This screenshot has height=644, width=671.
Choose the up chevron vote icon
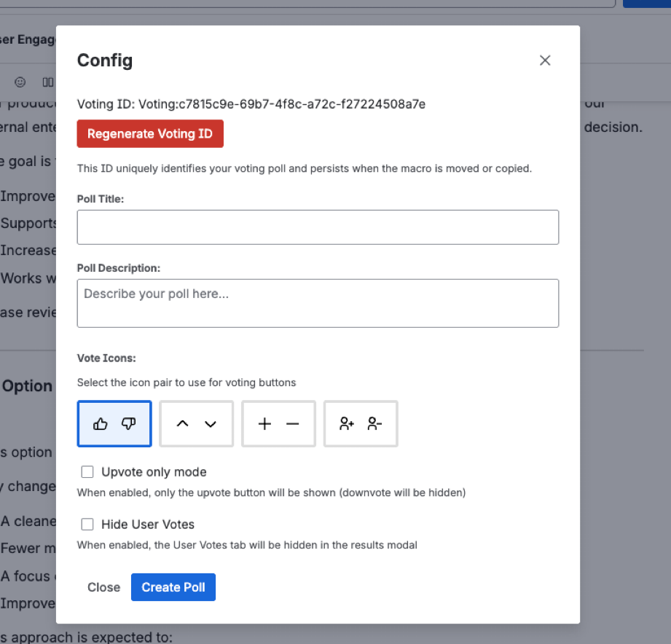tap(183, 424)
